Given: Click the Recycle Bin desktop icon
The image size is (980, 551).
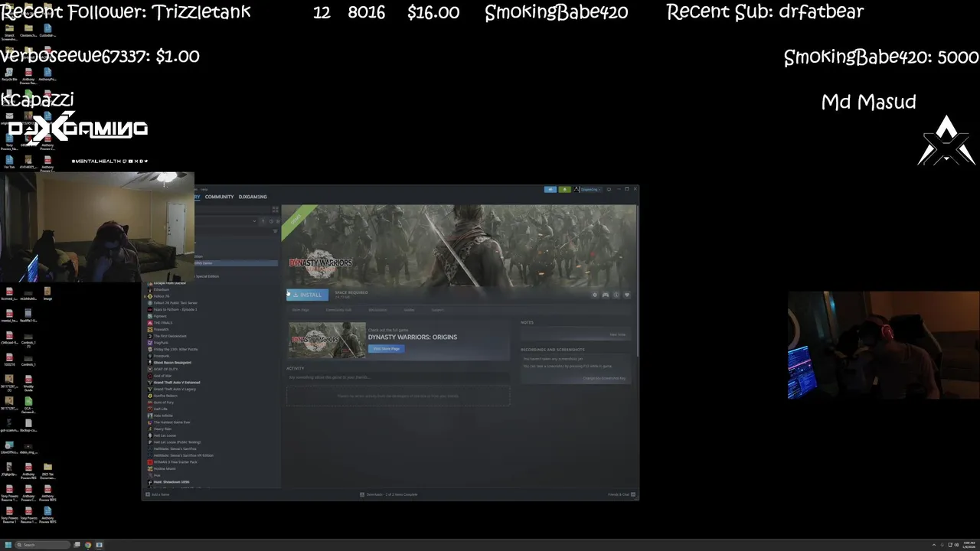Looking at the screenshot, I should tap(9, 75).
